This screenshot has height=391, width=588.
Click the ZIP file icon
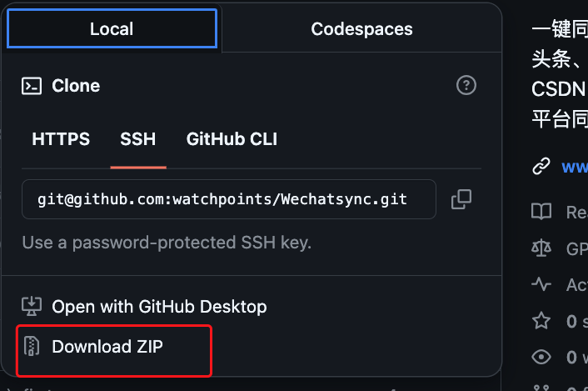[32, 346]
